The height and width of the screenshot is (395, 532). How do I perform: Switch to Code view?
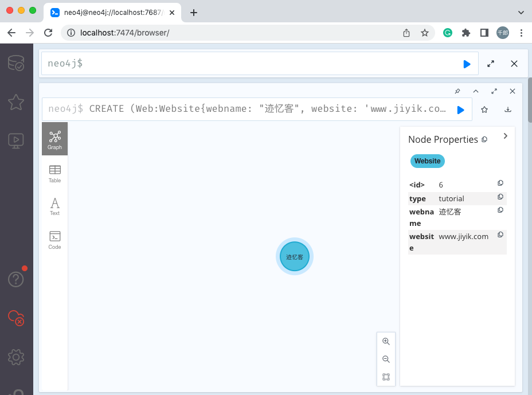pyautogui.click(x=54, y=240)
